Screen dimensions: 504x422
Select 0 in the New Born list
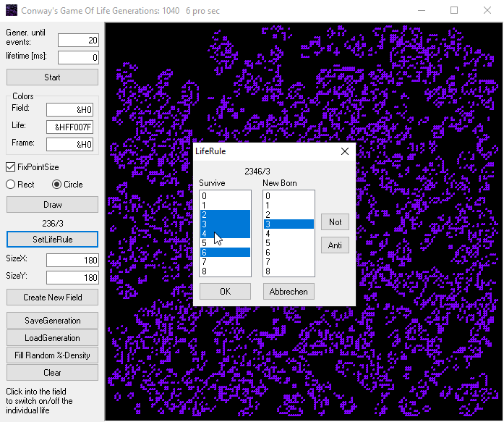(x=289, y=196)
